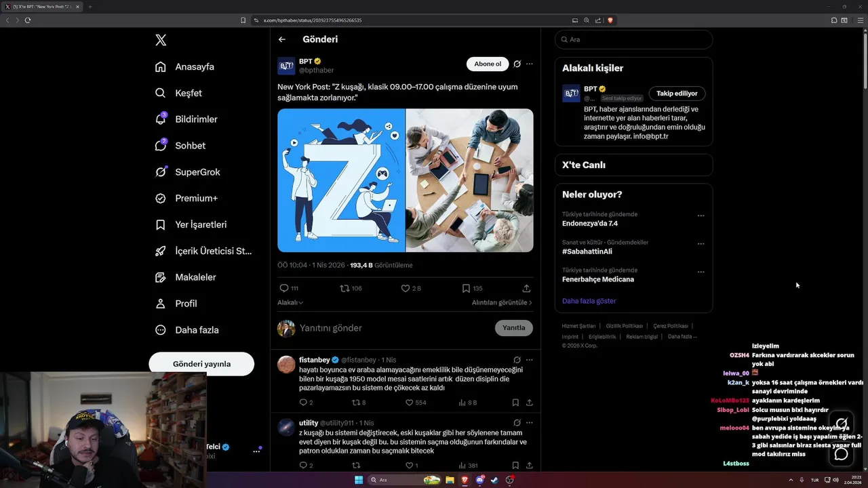This screenshot has width=868, height=488.
Task: Share fistanbey's reply
Action: [528, 403]
